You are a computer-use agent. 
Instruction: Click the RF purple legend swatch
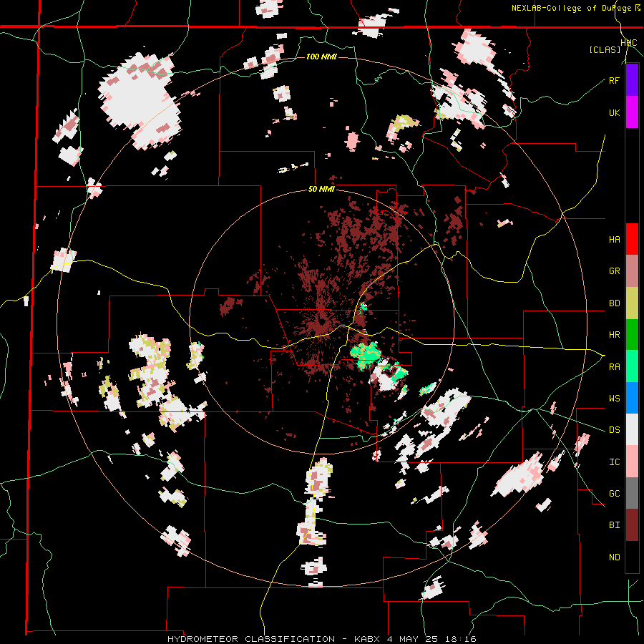point(632,80)
